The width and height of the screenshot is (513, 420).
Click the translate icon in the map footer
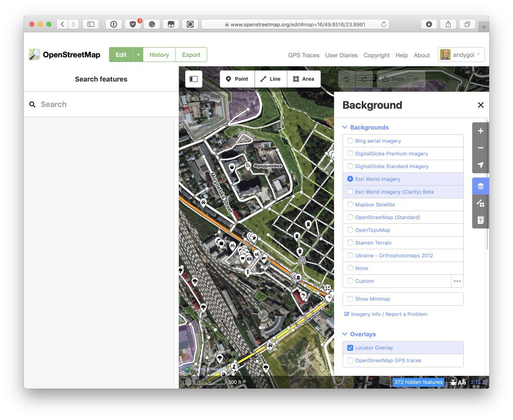pyautogui.click(x=462, y=382)
